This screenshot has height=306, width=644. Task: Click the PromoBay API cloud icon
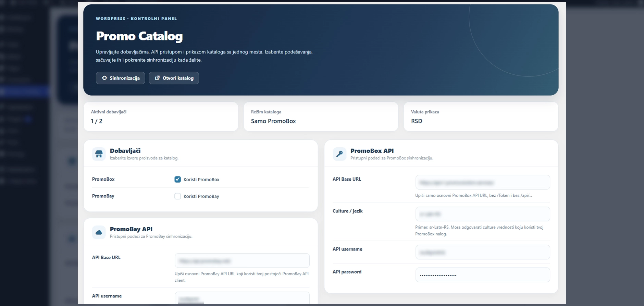pos(99,232)
